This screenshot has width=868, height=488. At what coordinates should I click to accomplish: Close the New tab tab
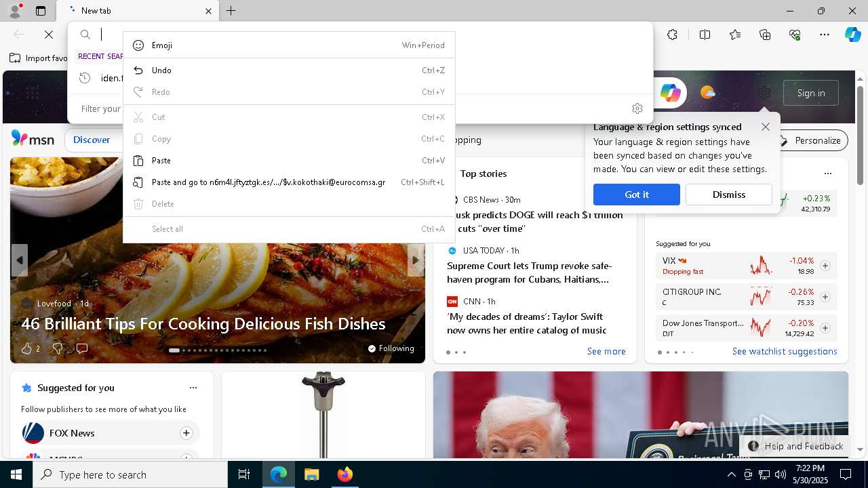coord(208,11)
